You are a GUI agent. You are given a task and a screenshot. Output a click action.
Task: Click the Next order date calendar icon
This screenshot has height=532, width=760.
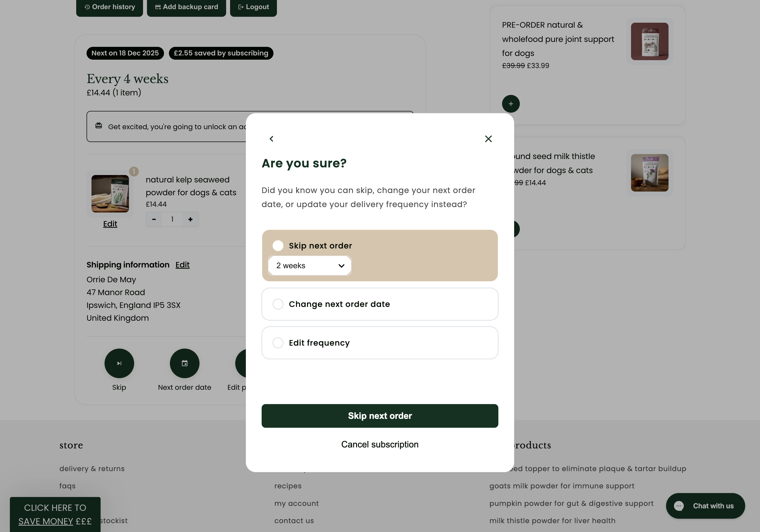pyautogui.click(x=185, y=363)
